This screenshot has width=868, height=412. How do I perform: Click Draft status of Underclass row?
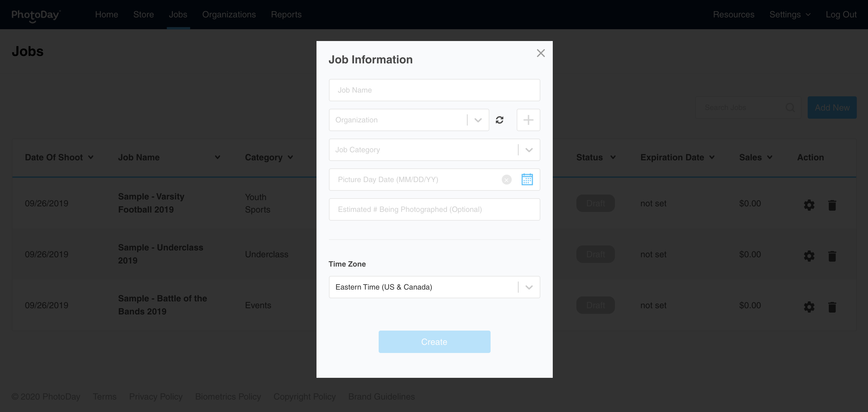(595, 254)
